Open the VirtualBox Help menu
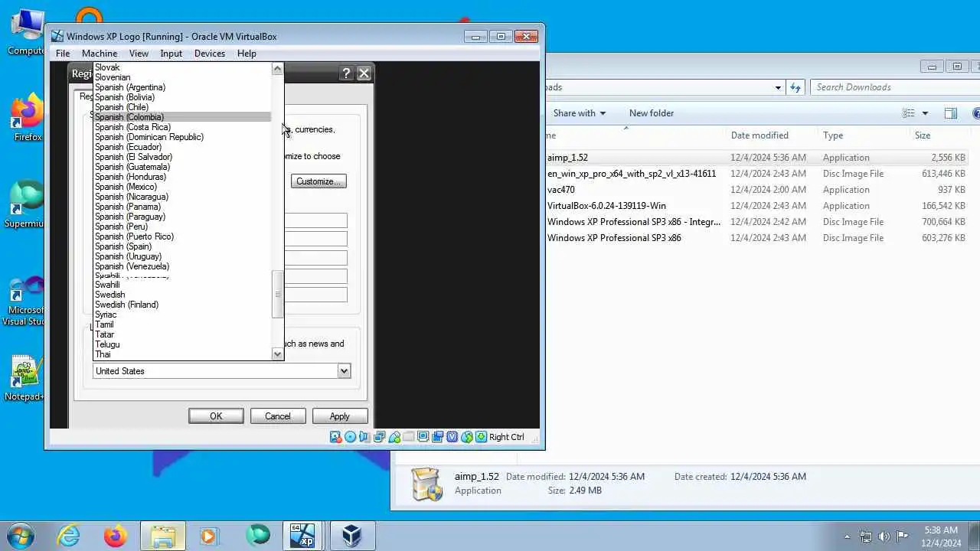Screen dimensions: 980x551 (247, 54)
